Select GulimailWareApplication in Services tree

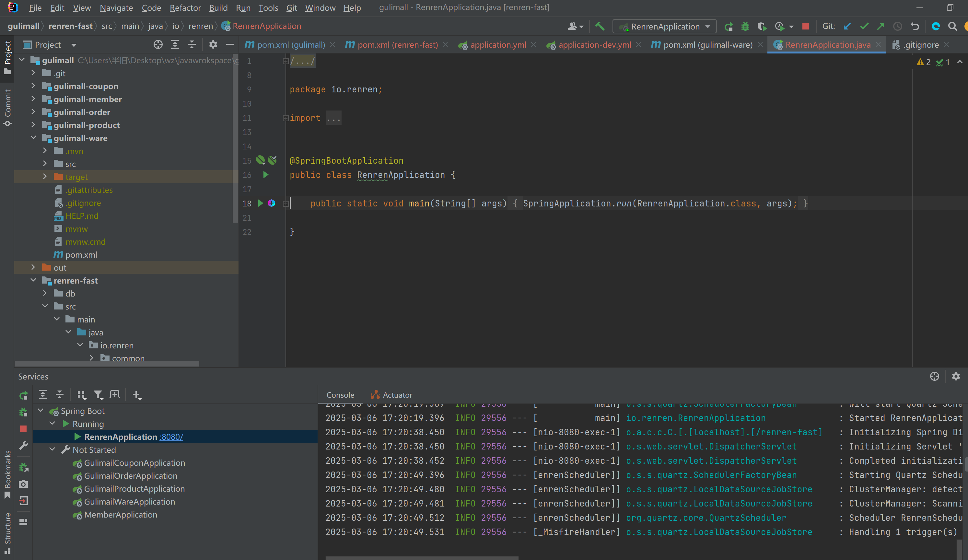pyautogui.click(x=129, y=502)
